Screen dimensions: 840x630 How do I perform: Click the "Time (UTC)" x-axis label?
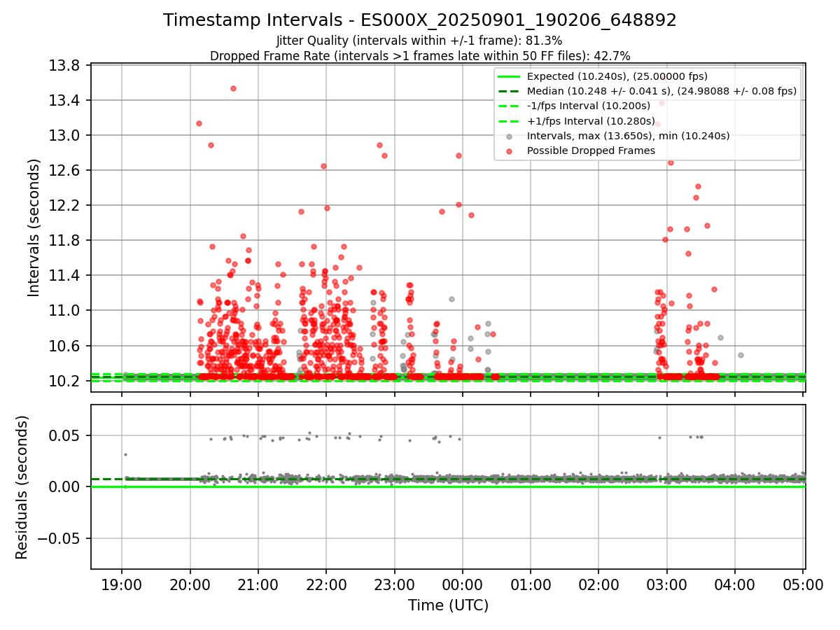click(x=448, y=605)
